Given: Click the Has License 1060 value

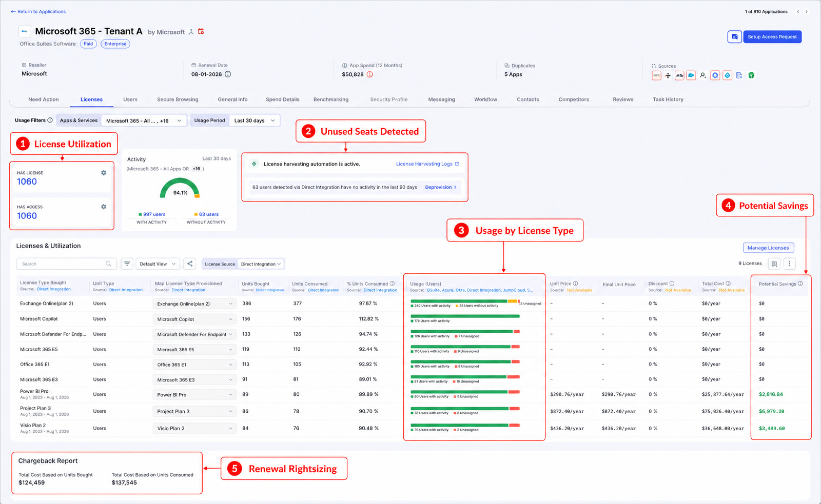Looking at the screenshot, I should tap(27, 182).
